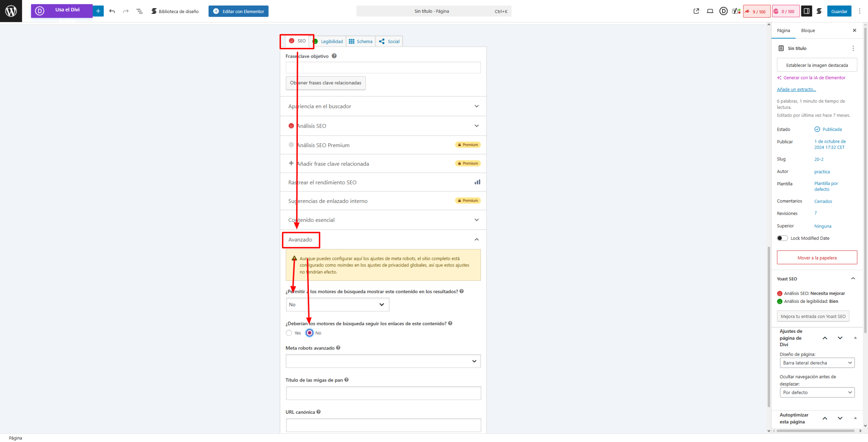Switch to the Bloque sidebar tab
This screenshot has height=442, width=868.
point(808,30)
